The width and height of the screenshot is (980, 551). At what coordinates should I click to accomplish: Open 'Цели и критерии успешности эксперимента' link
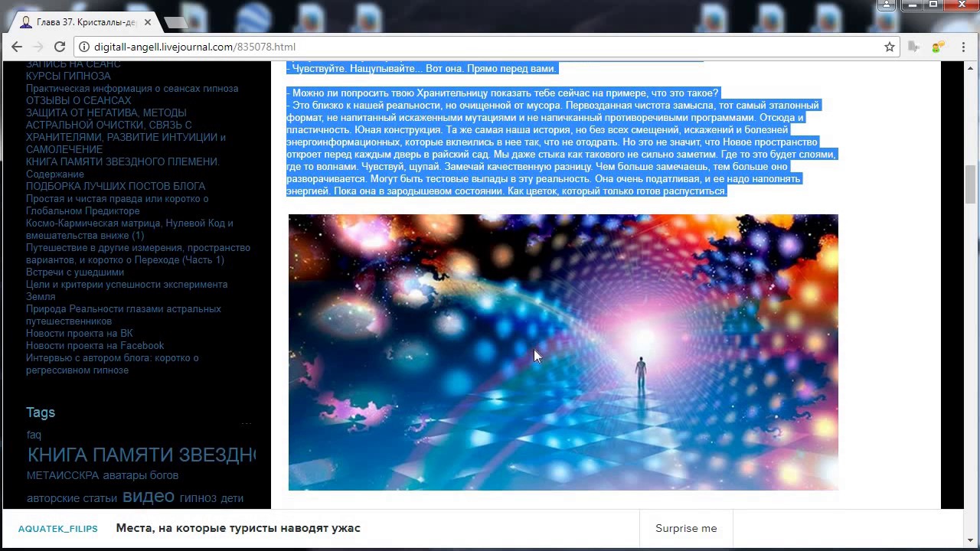[x=126, y=290]
